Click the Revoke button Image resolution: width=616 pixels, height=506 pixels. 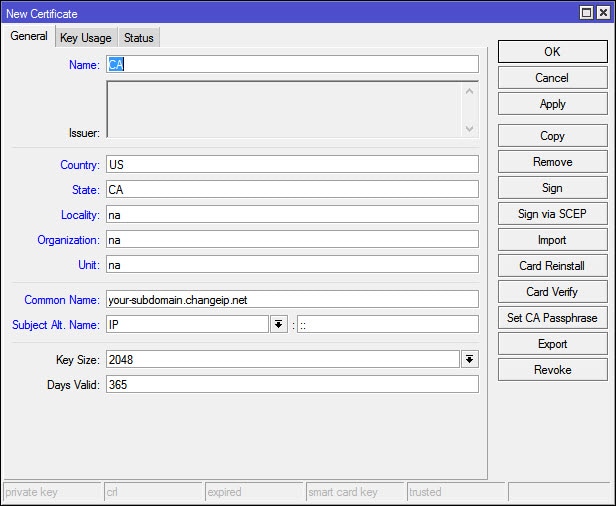552,370
